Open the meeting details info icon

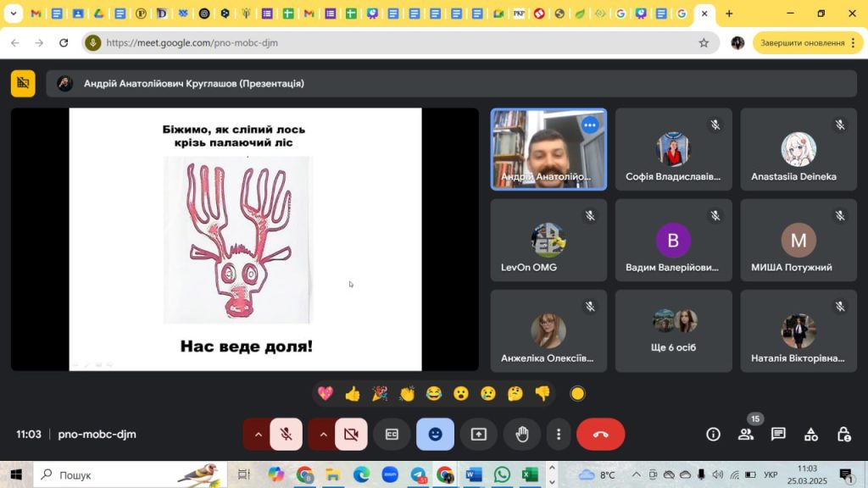713,435
